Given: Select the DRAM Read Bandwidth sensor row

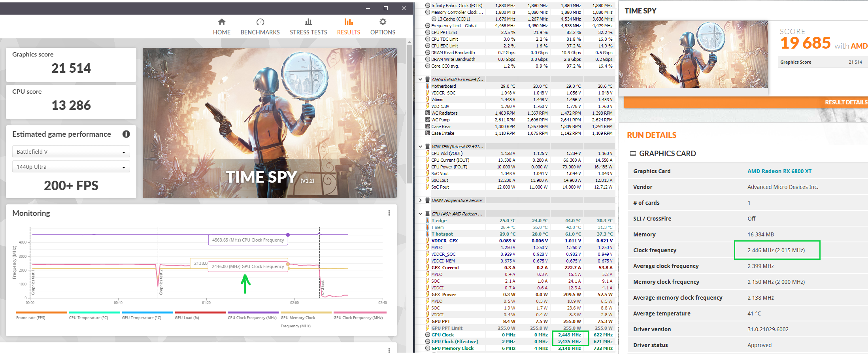Looking at the screenshot, I should coord(519,53).
